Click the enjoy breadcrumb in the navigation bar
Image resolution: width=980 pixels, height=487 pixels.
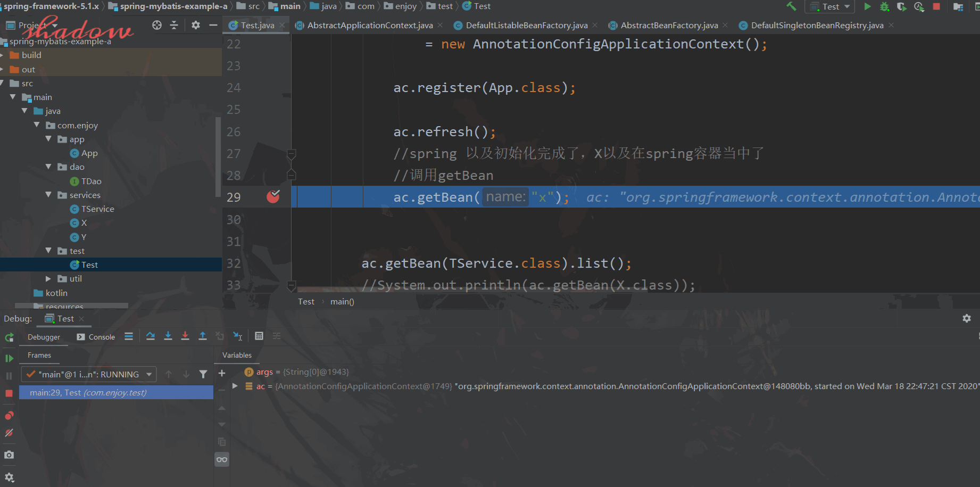click(x=400, y=6)
